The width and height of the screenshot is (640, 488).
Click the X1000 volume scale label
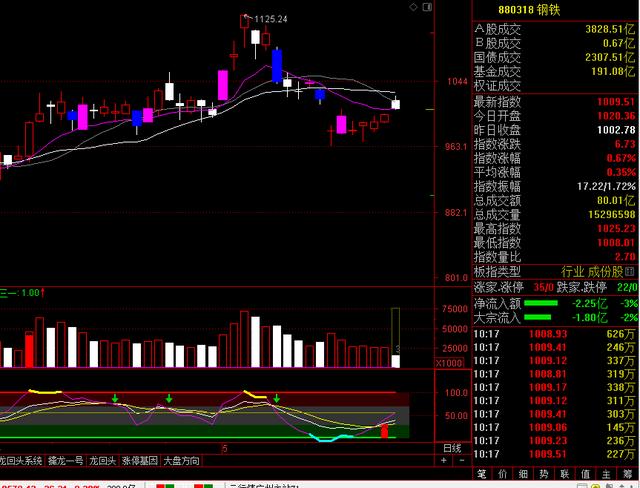click(x=449, y=363)
